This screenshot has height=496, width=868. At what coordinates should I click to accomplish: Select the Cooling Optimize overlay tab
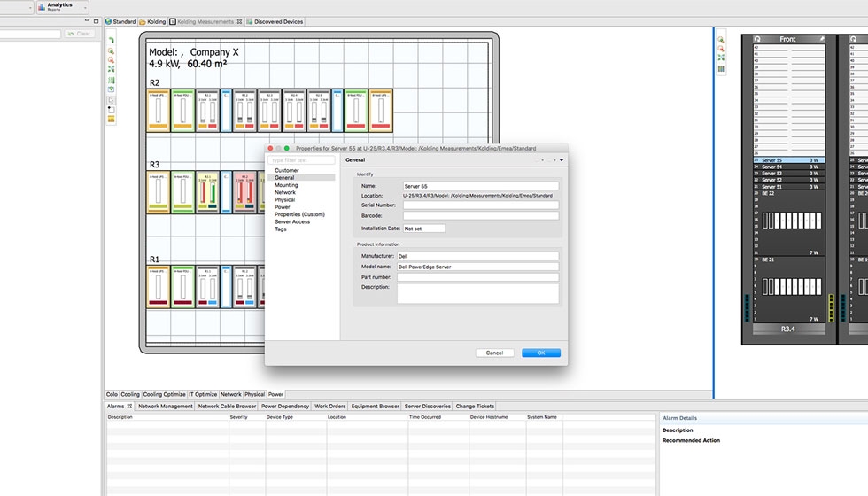point(164,394)
